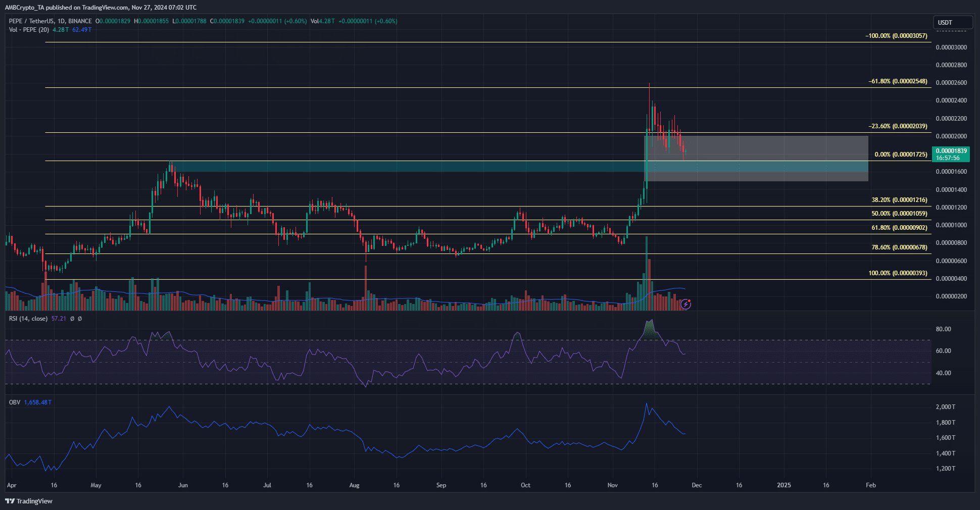Click the 2025 label on time axis
Viewport: 980px width, 510px height.
tap(784, 485)
